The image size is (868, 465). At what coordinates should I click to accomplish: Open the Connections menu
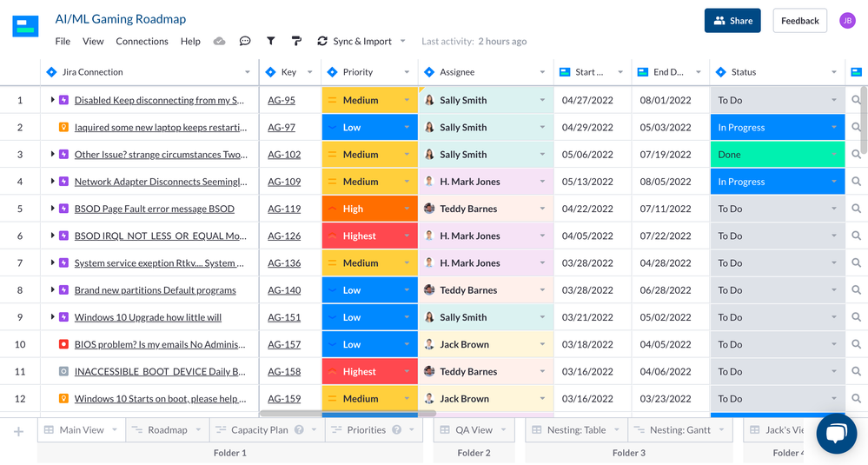point(142,41)
